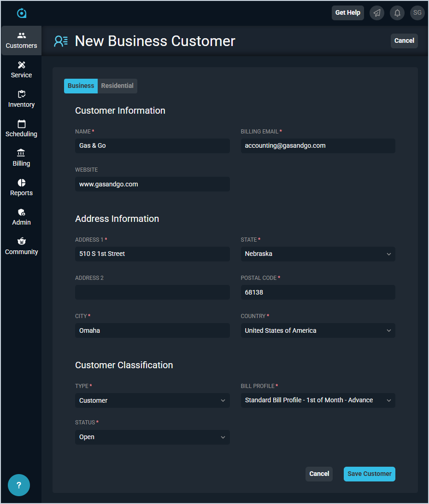Open the State dropdown
This screenshot has height=504, width=429.
pyautogui.click(x=317, y=254)
